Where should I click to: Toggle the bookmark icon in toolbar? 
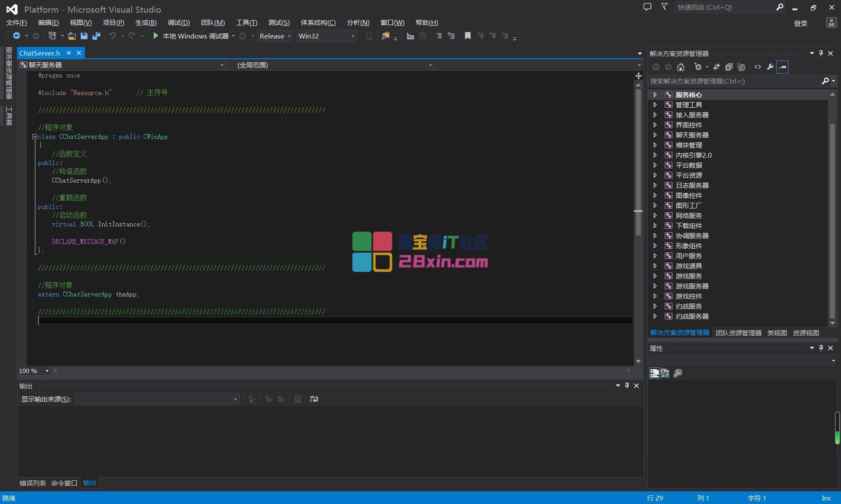[x=468, y=36]
